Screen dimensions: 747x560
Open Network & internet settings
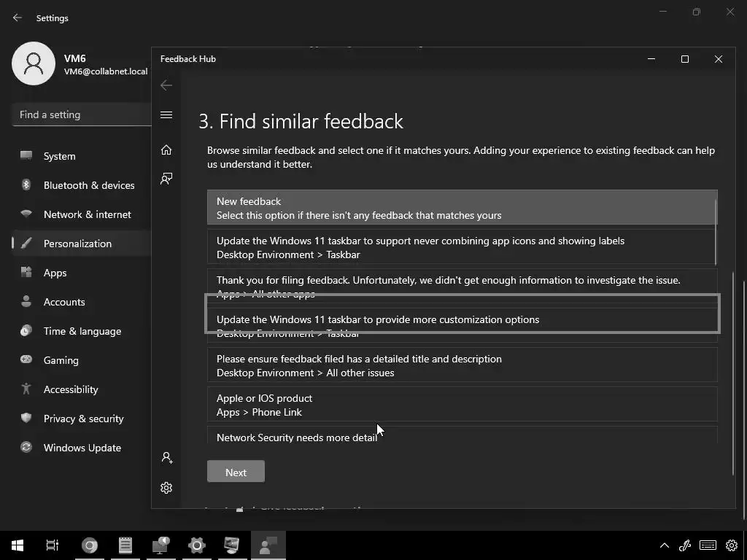point(82,214)
